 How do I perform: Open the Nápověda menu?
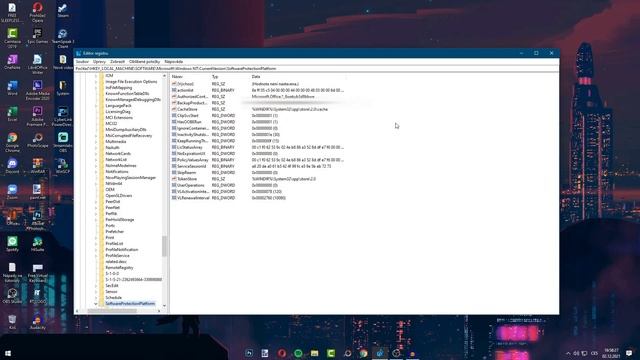pos(173,62)
